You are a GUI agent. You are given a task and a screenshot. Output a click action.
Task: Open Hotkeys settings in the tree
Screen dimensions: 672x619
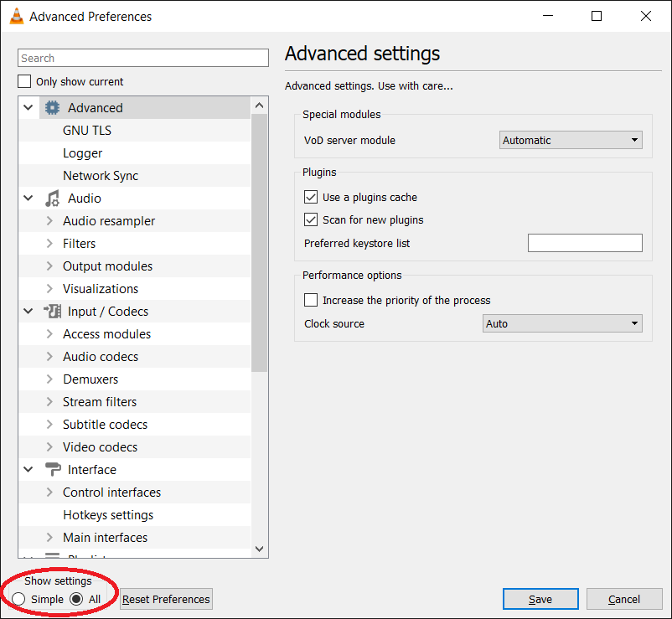[x=108, y=515]
